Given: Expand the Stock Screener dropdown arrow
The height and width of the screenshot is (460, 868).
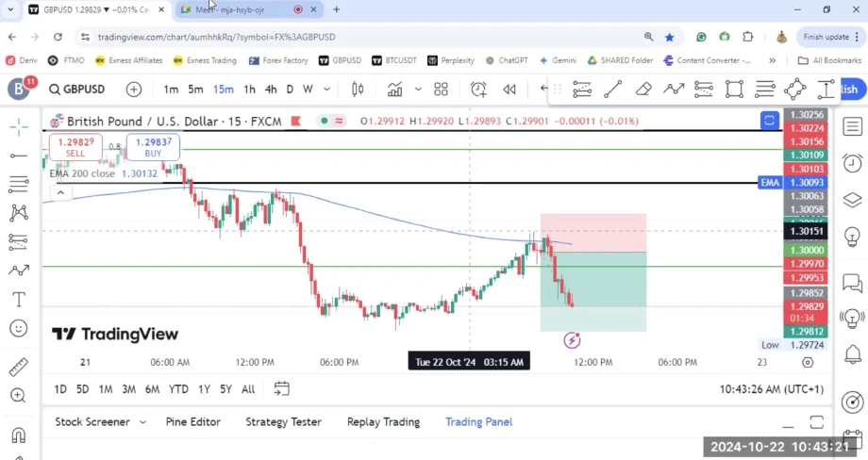Looking at the screenshot, I should click(x=142, y=422).
